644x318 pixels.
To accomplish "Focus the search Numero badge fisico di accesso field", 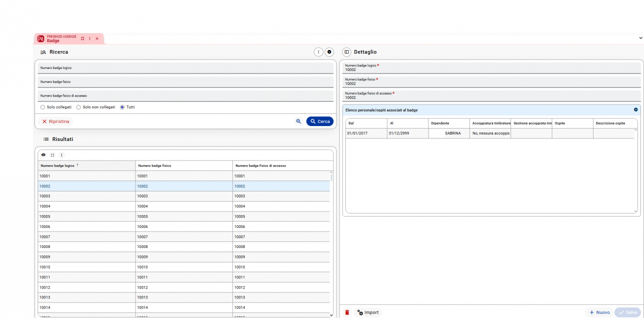I will click(x=185, y=96).
